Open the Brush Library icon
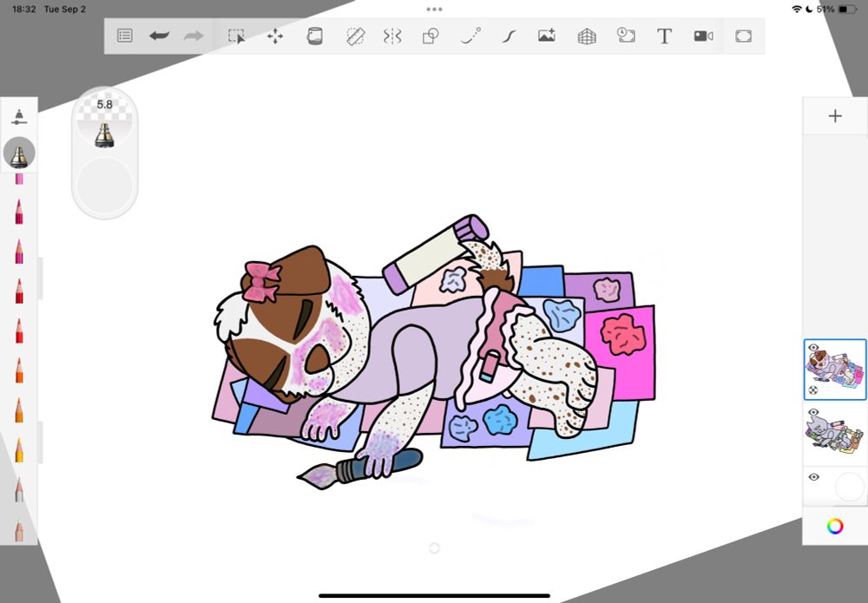The height and width of the screenshot is (603, 868). 19,116
